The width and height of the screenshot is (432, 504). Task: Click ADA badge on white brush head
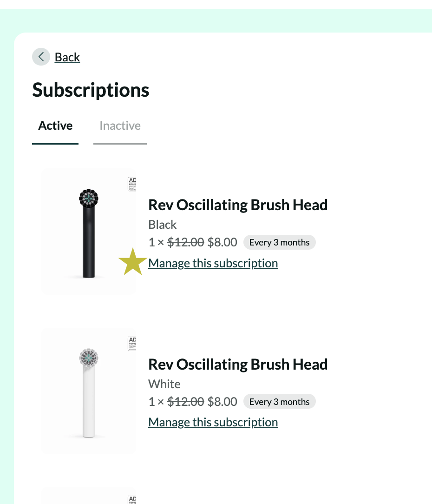click(x=132, y=344)
